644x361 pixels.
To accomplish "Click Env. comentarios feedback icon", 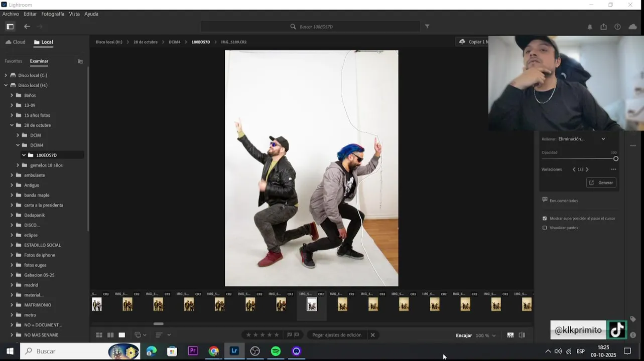I will pos(545,200).
